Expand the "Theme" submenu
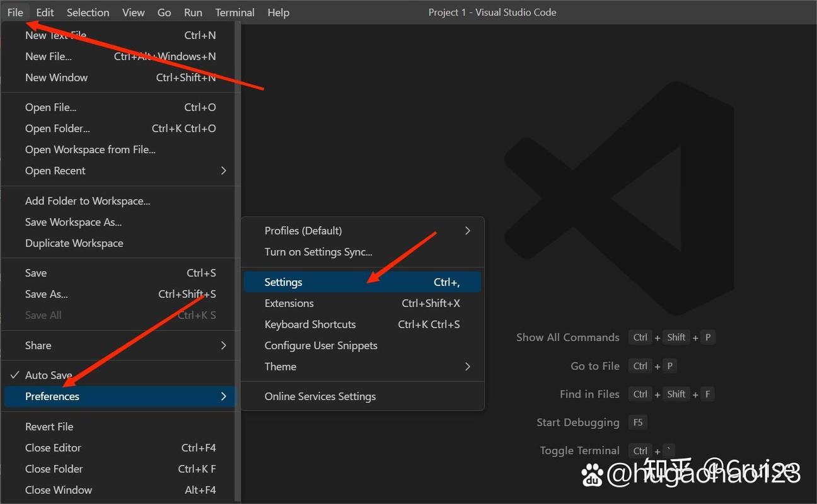 click(x=280, y=366)
